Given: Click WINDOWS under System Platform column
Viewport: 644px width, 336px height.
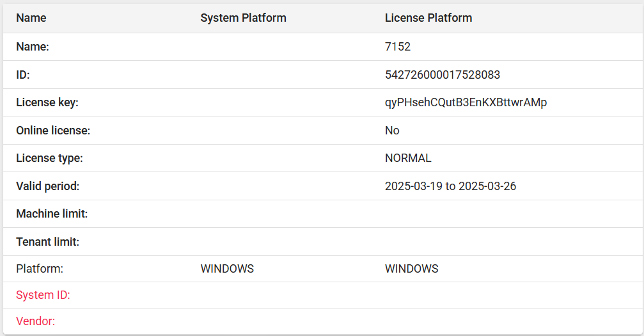Looking at the screenshot, I should click(x=227, y=269).
